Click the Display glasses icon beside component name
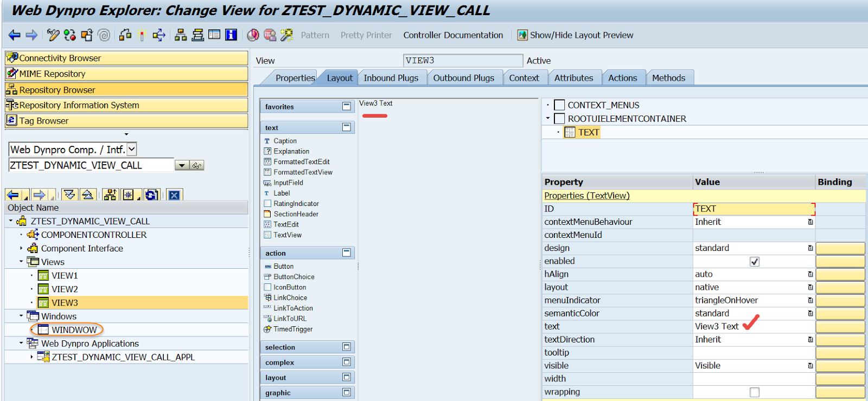 pyautogui.click(x=197, y=166)
